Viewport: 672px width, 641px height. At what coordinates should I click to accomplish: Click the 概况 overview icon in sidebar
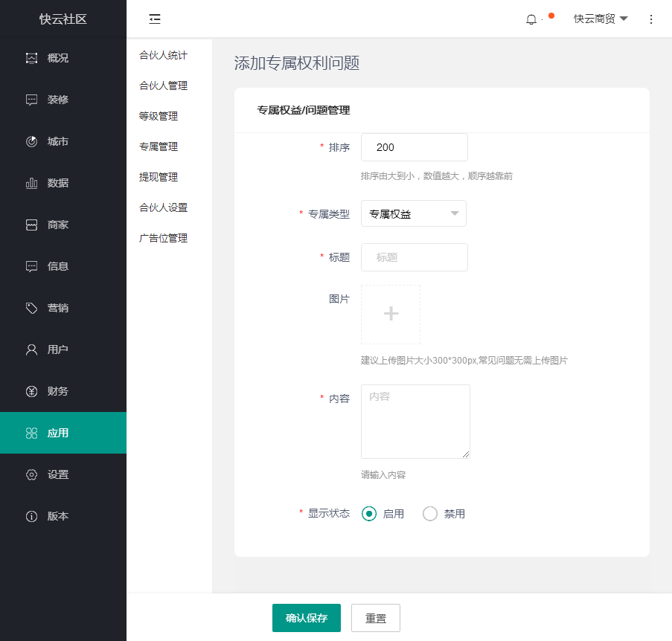point(31,58)
